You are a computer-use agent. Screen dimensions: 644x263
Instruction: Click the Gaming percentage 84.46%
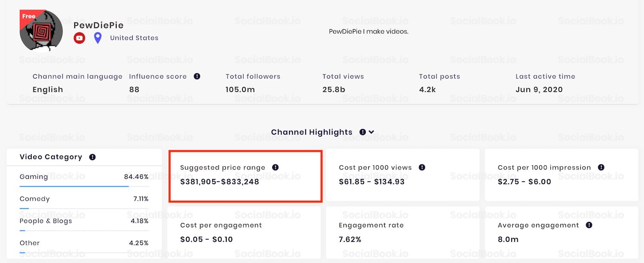pyautogui.click(x=137, y=177)
